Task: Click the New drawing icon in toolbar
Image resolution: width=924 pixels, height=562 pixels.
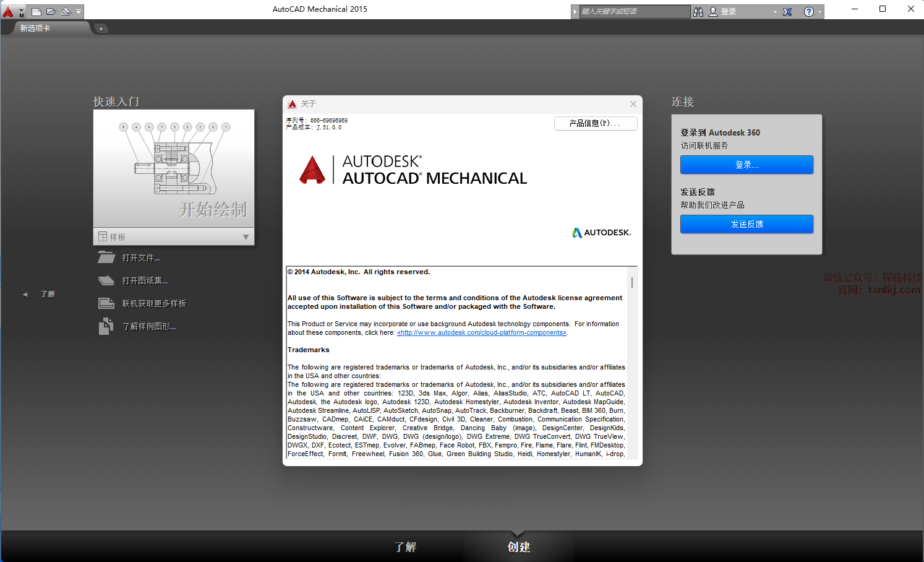Action: (36, 11)
